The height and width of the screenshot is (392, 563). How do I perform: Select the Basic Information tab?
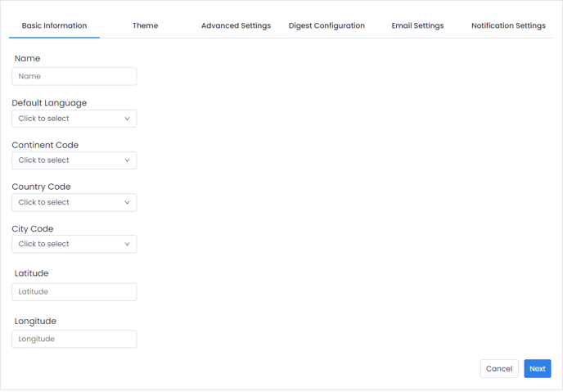(x=54, y=25)
